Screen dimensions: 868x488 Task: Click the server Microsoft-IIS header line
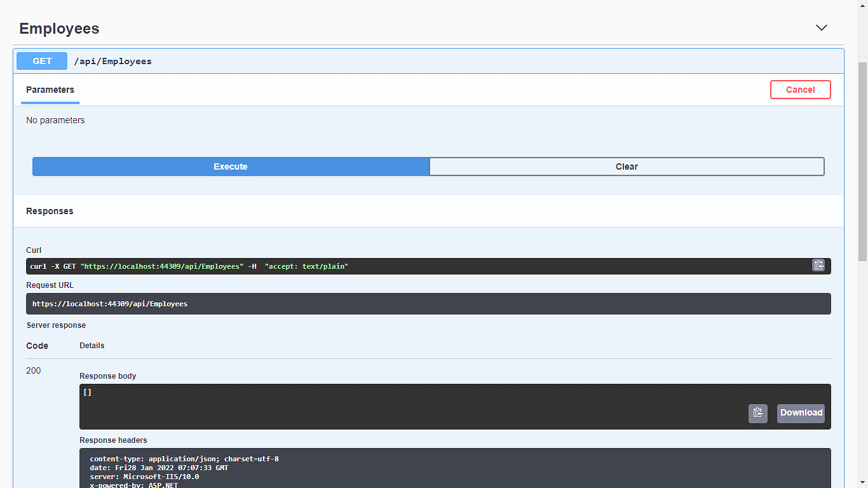coord(144,477)
